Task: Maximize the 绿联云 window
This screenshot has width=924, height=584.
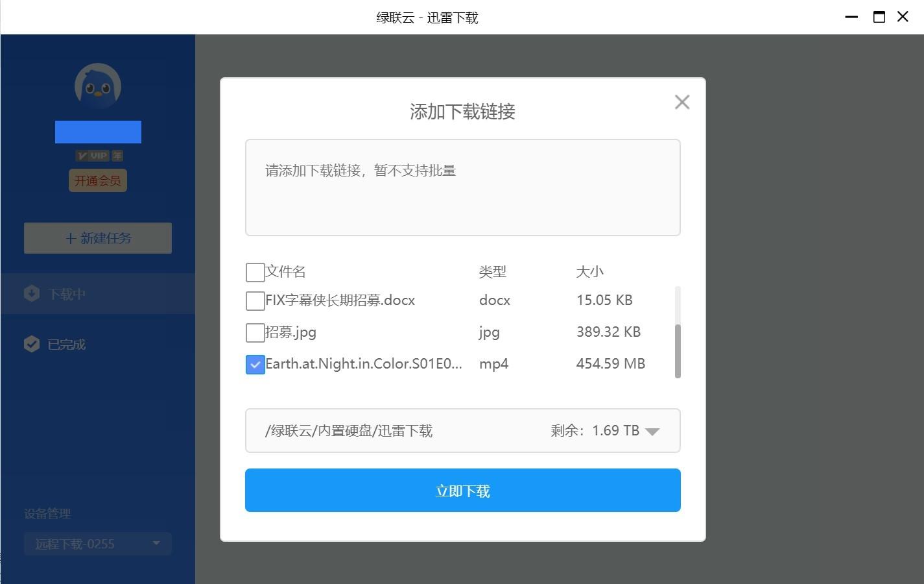Action: coord(879,17)
